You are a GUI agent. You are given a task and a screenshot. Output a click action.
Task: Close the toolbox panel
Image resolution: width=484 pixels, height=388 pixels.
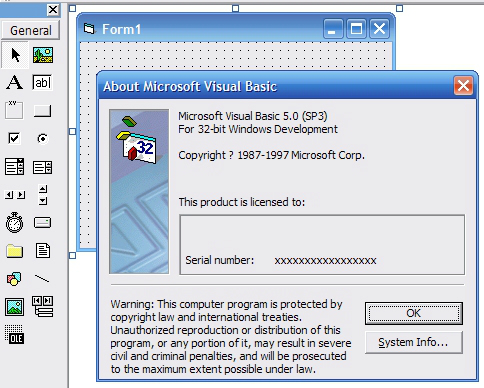pos(53,10)
